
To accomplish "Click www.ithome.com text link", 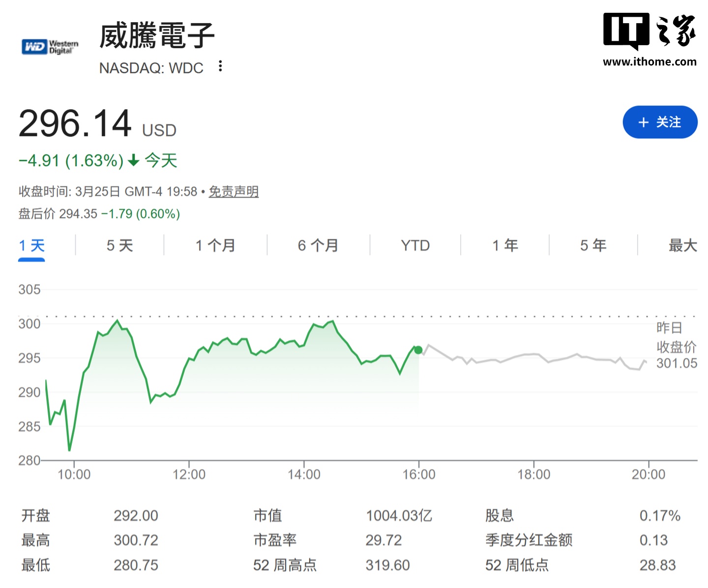I will click(650, 62).
